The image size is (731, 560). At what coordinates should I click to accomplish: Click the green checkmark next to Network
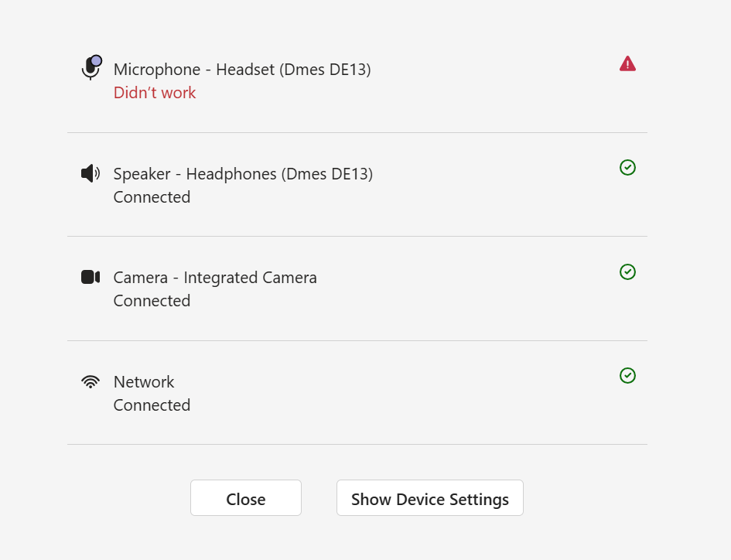tap(627, 375)
